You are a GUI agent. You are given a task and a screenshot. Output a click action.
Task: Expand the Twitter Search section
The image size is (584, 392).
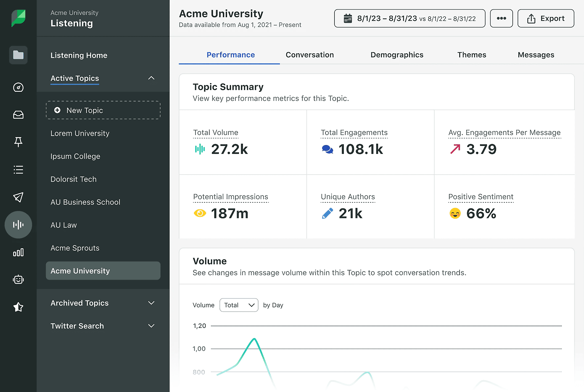point(151,326)
